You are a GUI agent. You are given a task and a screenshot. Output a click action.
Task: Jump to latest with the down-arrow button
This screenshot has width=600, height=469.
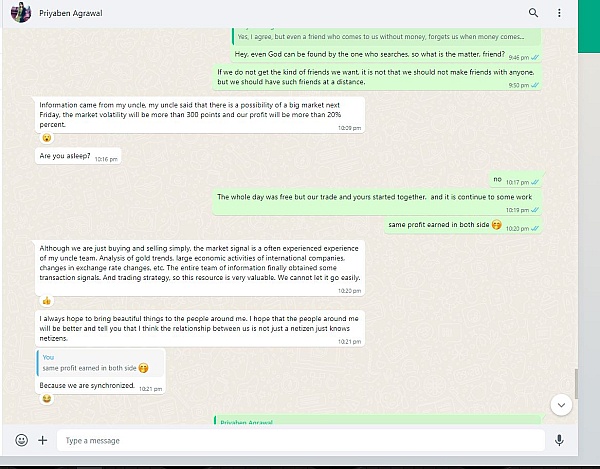[561, 405]
